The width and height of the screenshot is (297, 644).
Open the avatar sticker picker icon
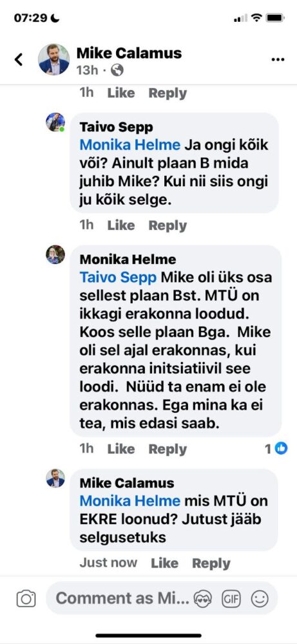coord(204,599)
